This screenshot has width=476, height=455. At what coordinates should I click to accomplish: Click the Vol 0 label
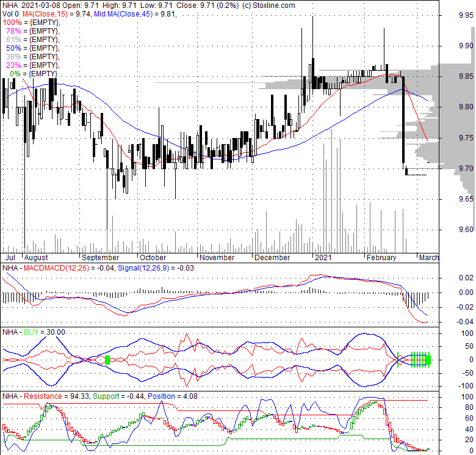[10, 14]
